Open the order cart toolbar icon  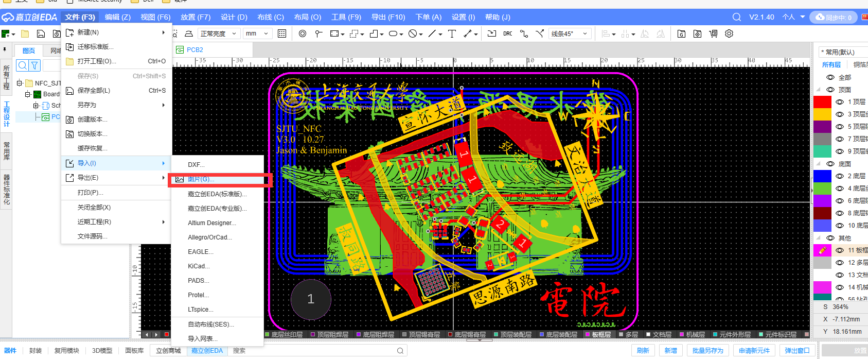click(713, 33)
